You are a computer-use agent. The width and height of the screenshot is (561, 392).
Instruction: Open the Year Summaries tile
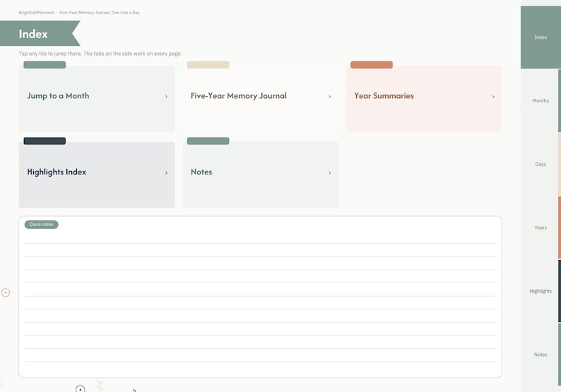424,98
